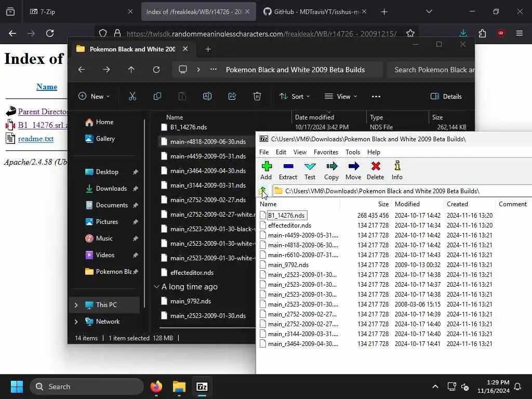Expand This PC in navigation pane
Viewport: 532px width, 399px height.
click(x=76, y=305)
